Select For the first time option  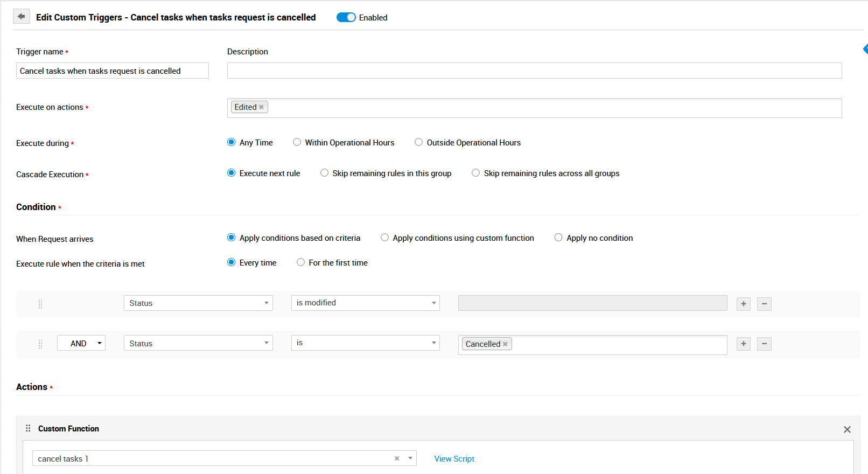click(300, 262)
